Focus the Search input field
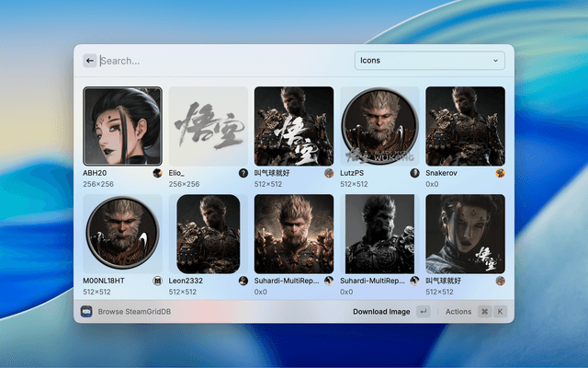The width and height of the screenshot is (588, 368). (220, 61)
